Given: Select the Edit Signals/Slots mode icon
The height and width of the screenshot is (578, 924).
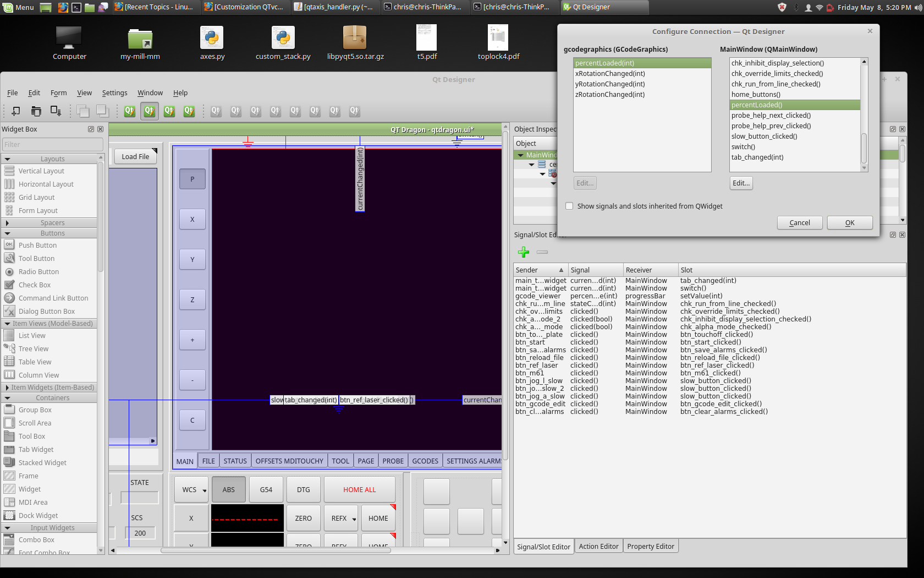Looking at the screenshot, I should [150, 111].
